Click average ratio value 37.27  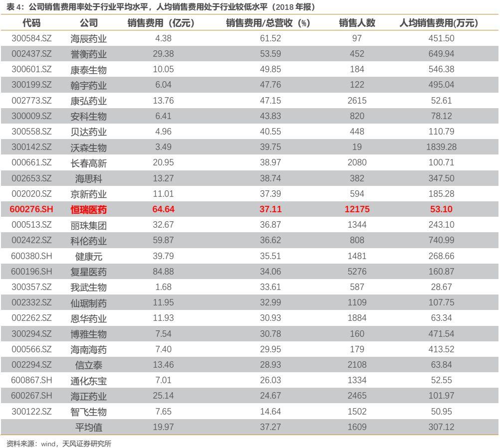pos(270,427)
